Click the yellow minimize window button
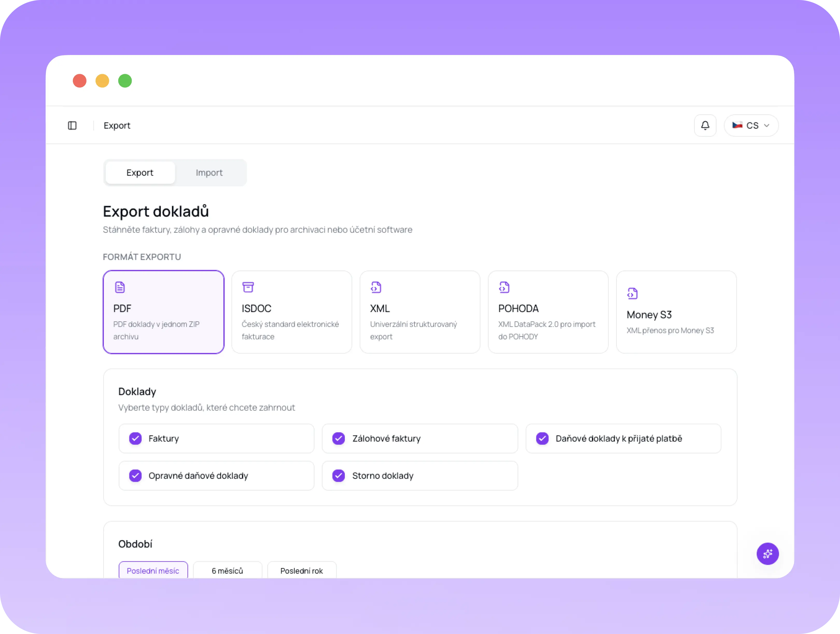This screenshot has height=634, width=840. pyautogui.click(x=102, y=80)
